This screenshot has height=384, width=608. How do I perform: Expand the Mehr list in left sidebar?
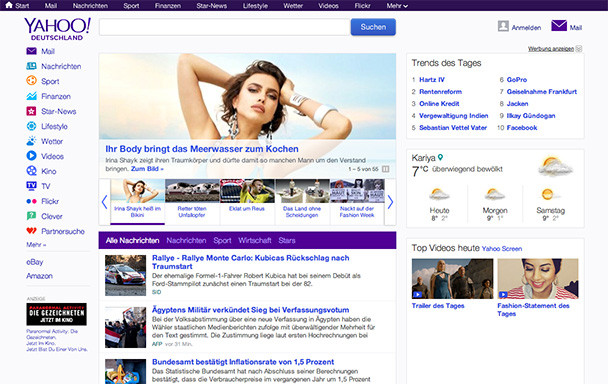click(x=36, y=245)
